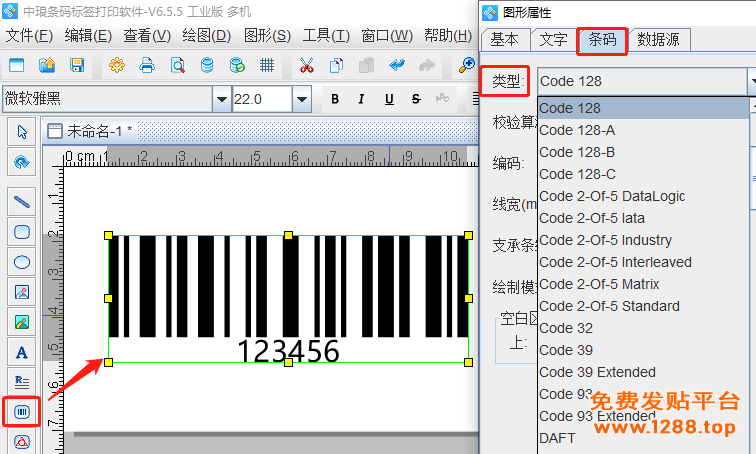Click the red triangle shape tool
Image resolution: width=756 pixels, height=454 pixels.
click(x=22, y=441)
